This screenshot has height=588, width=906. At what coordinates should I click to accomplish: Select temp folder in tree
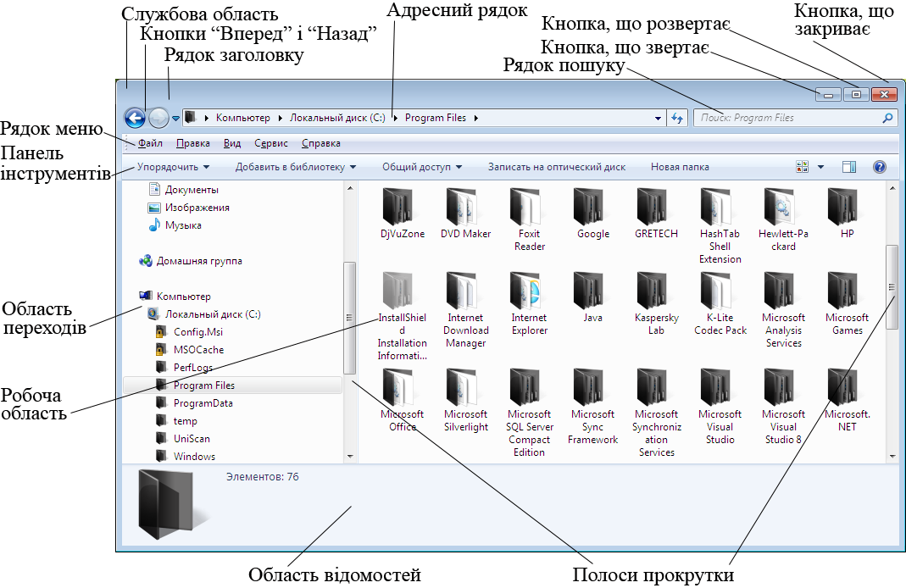(x=177, y=421)
